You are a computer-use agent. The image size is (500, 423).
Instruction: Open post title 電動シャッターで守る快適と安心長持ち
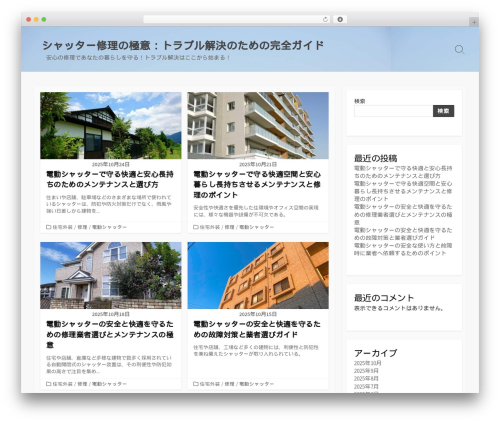110,179
